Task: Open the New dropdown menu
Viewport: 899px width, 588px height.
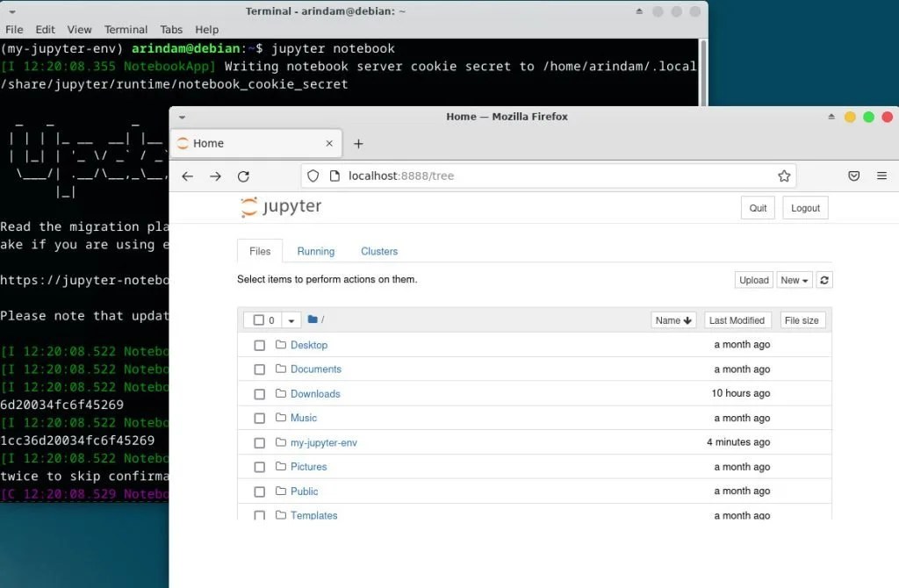Action: pos(793,279)
